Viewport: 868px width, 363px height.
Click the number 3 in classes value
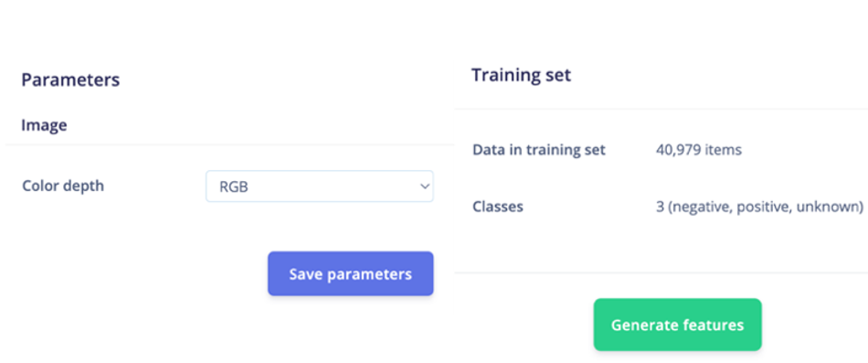coord(660,208)
